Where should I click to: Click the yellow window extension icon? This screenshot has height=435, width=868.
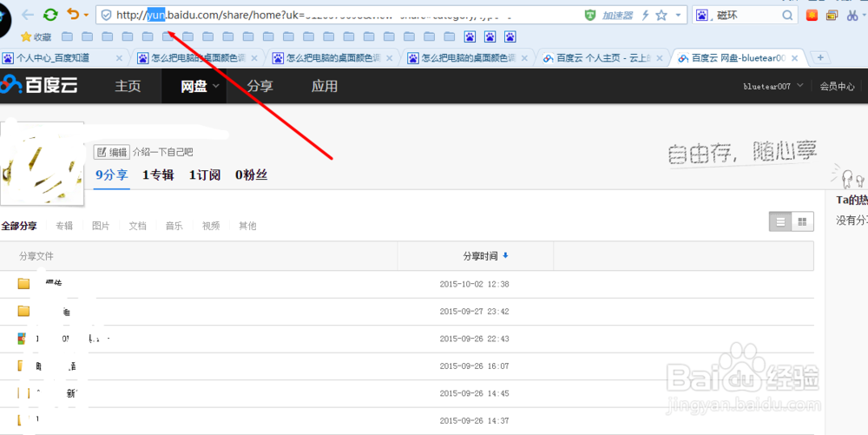coord(832,16)
